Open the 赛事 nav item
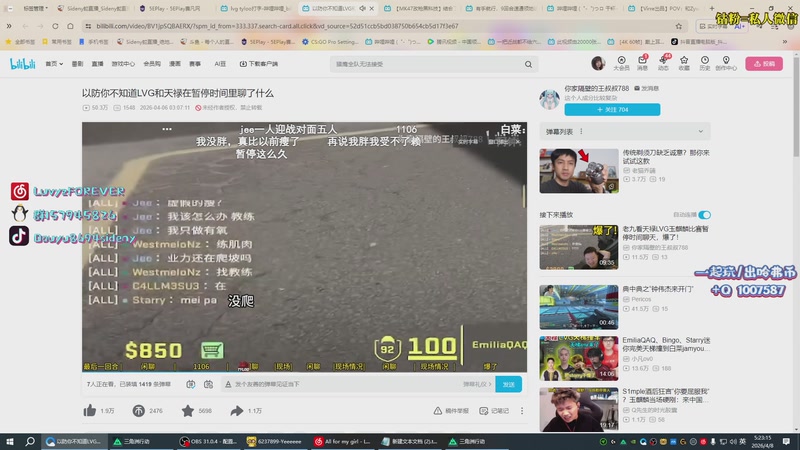Image resolution: width=800 pixels, height=450 pixels. (x=195, y=64)
